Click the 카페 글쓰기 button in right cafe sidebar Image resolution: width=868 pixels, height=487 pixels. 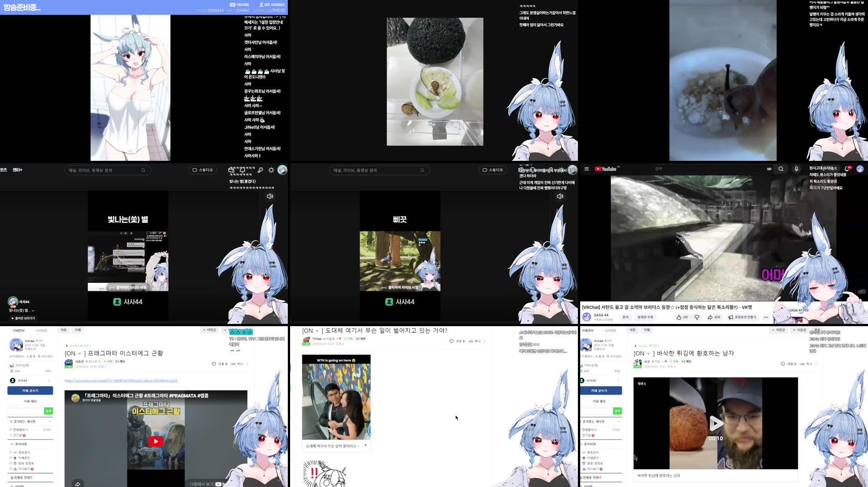click(x=601, y=391)
